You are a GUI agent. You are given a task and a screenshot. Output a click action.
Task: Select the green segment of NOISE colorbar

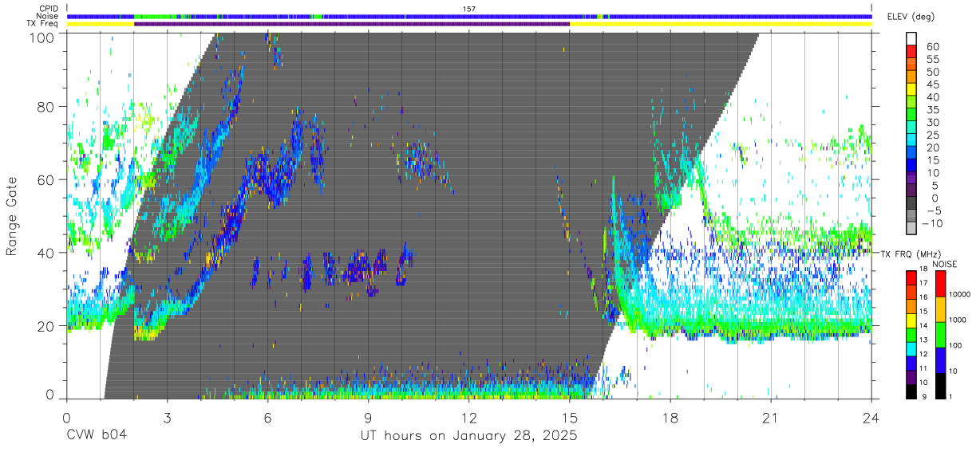point(940,335)
